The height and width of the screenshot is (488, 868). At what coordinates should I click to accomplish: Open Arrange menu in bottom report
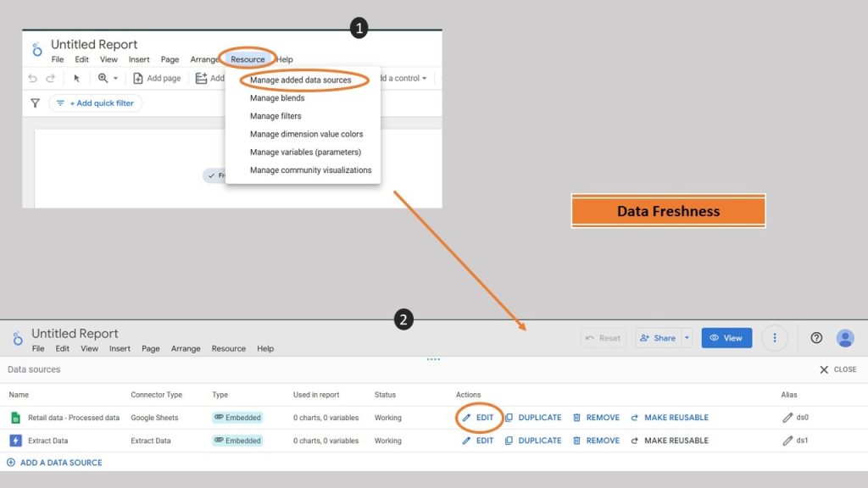click(186, 348)
